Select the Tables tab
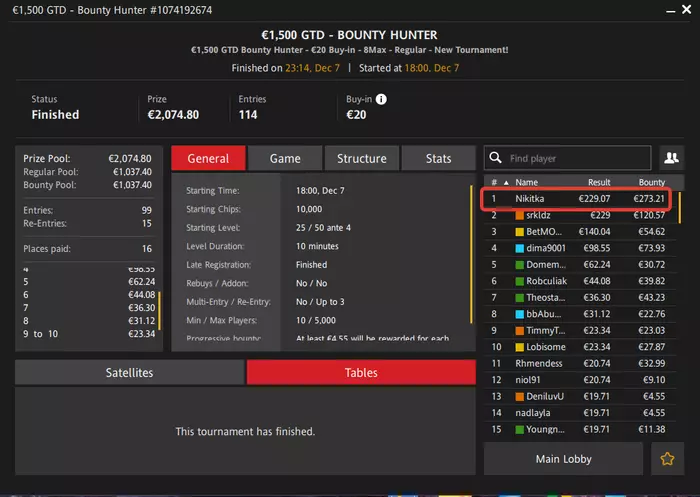 (361, 372)
